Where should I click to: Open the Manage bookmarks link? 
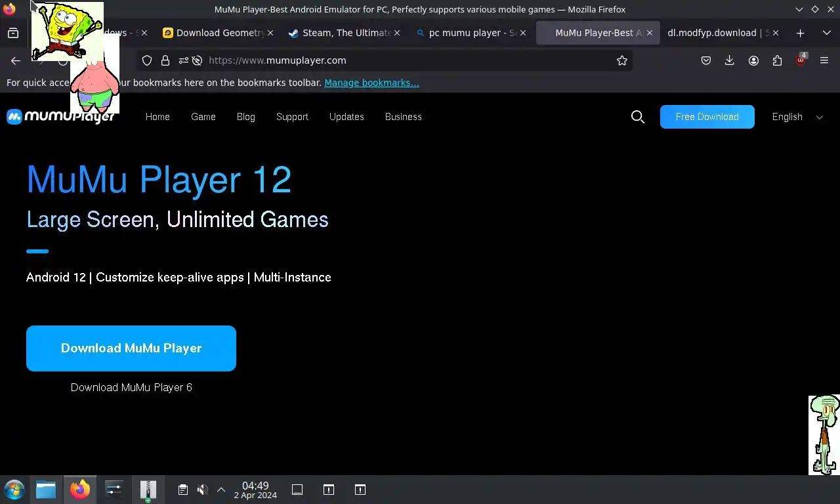click(371, 83)
